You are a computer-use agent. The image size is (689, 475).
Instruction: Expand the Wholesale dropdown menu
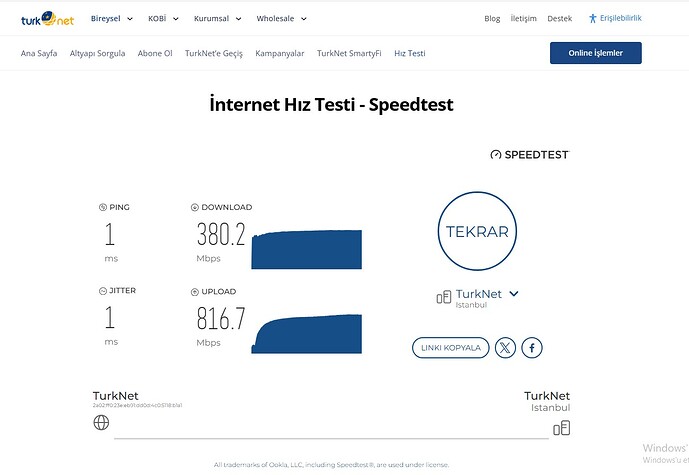coord(281,18)
